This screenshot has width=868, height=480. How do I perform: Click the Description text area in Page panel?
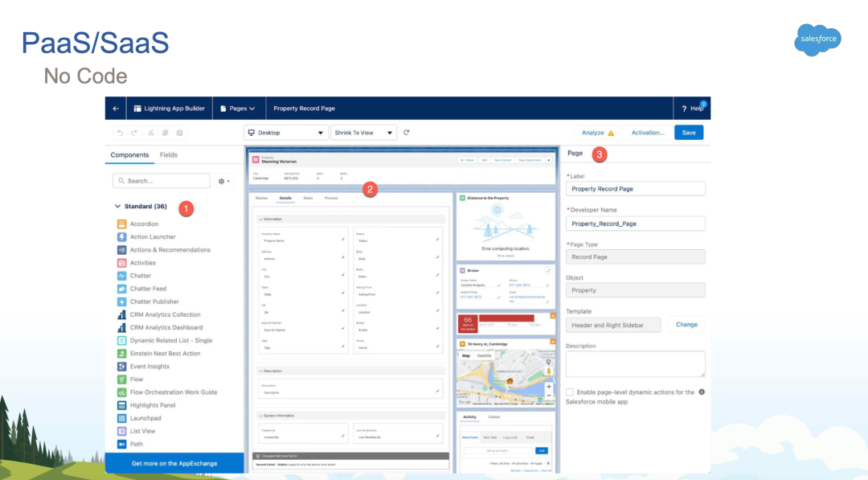tap(636, 364)
